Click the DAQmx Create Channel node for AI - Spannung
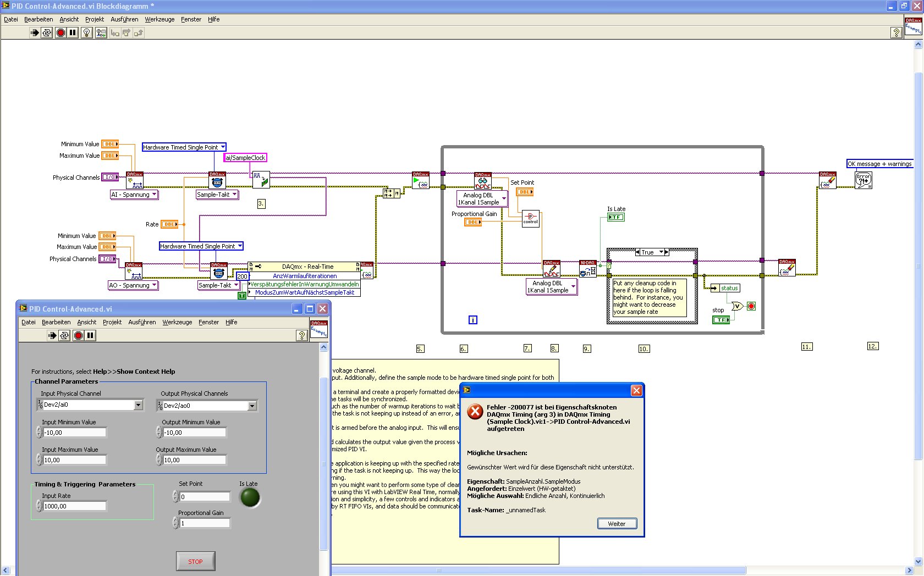 (135, 180)
